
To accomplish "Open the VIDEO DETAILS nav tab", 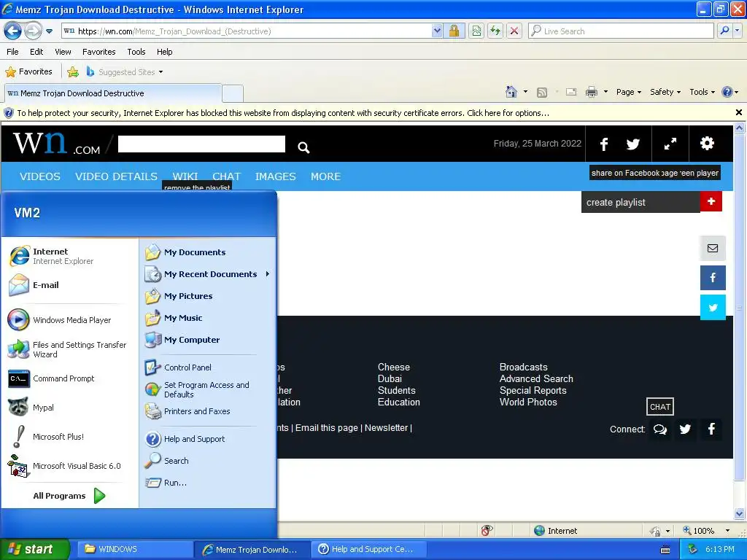I will (116, 176).
